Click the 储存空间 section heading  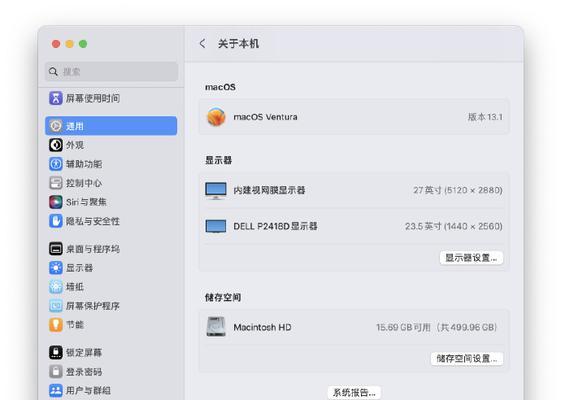[223, 297]
